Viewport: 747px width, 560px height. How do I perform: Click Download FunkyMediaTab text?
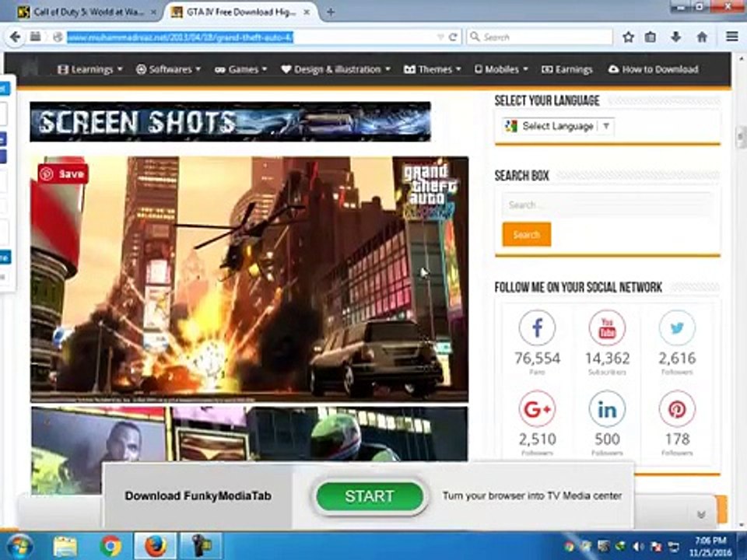(198, 495)
